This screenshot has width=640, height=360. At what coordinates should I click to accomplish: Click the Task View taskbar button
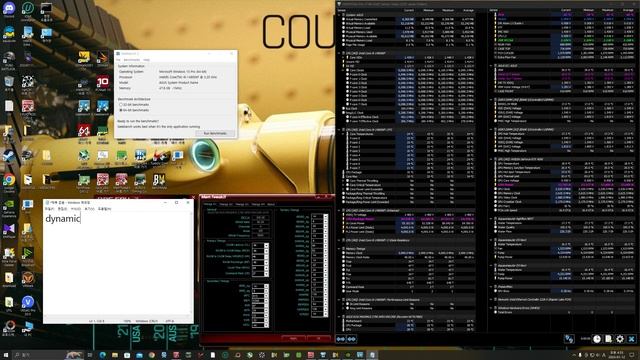90,355
